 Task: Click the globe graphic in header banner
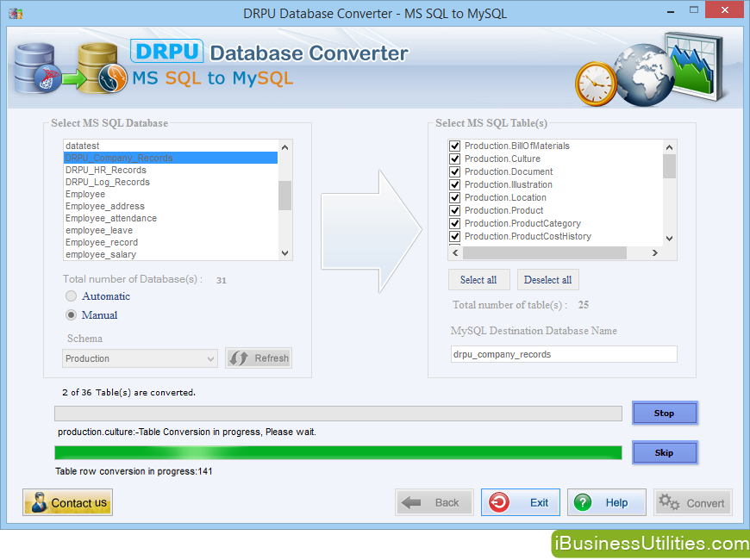pyautogui.click(x=644, y=75)
